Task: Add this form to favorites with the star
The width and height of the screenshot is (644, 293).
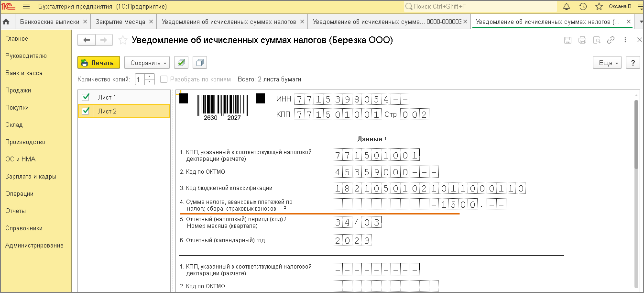Action: tap(123, 40)
